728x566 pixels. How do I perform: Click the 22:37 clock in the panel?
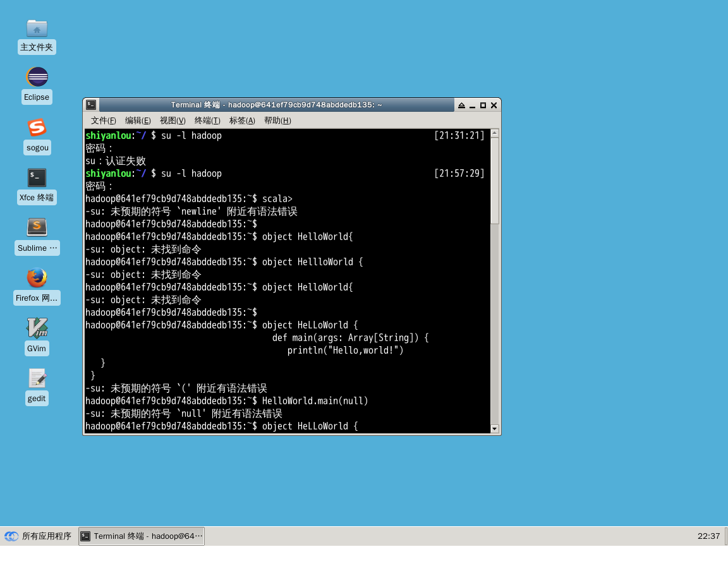click(x=708, y=536)
